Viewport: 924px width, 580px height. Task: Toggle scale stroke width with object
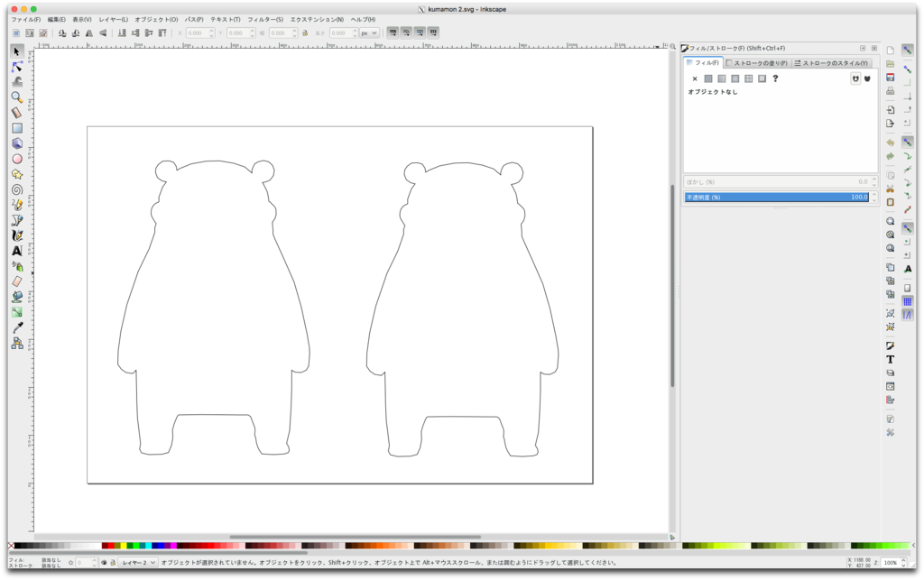393,33
